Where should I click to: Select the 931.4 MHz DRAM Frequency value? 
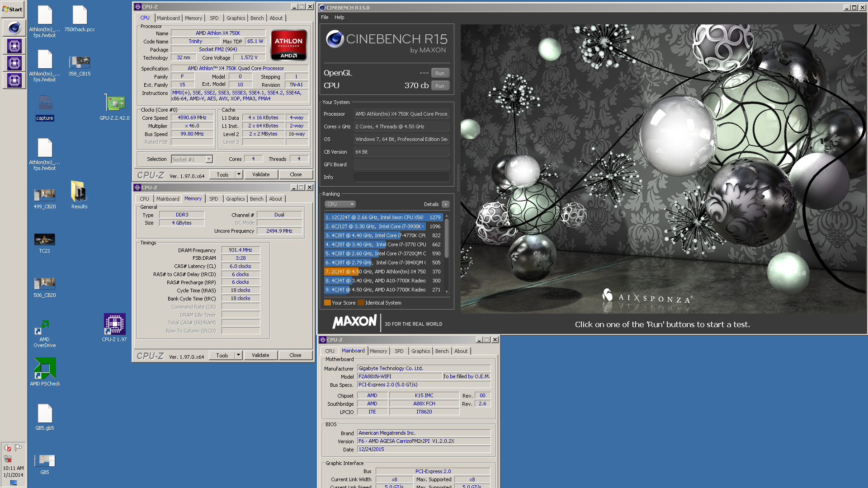241,250
